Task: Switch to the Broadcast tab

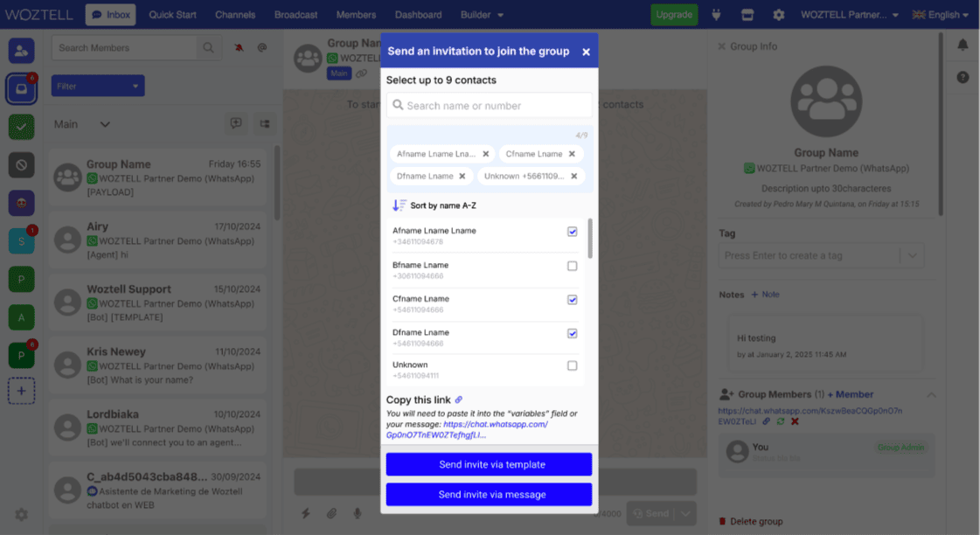Action: point(296,15)
